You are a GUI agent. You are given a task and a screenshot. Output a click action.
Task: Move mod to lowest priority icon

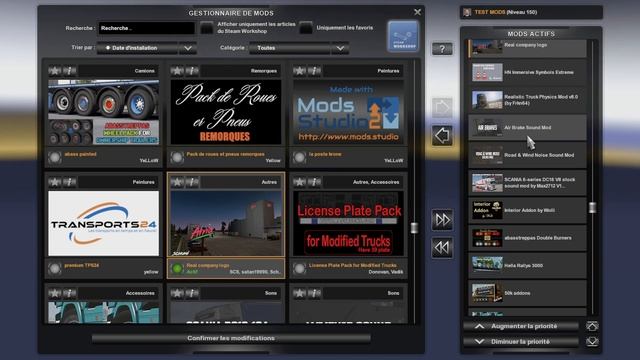click(x=592, y=342)
